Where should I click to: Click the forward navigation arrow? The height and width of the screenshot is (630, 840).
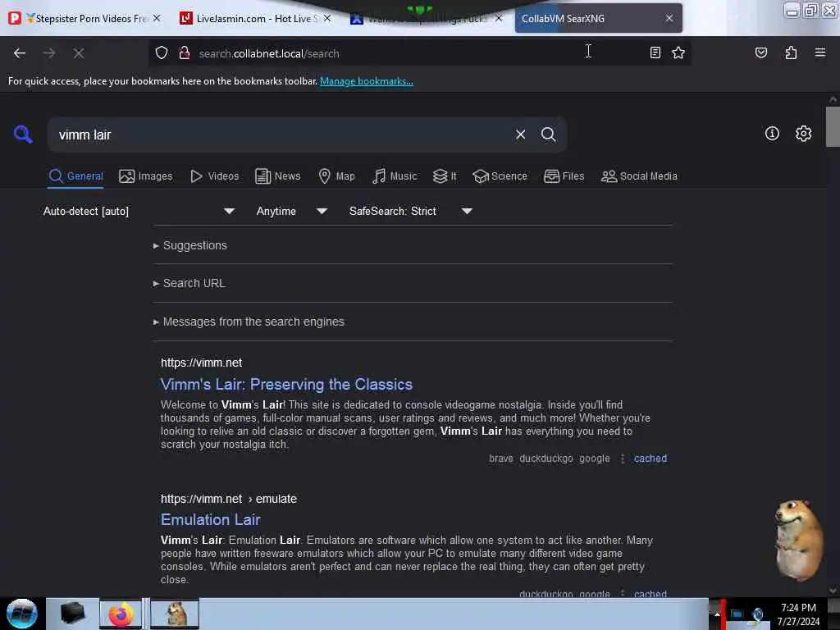point(48,53)
